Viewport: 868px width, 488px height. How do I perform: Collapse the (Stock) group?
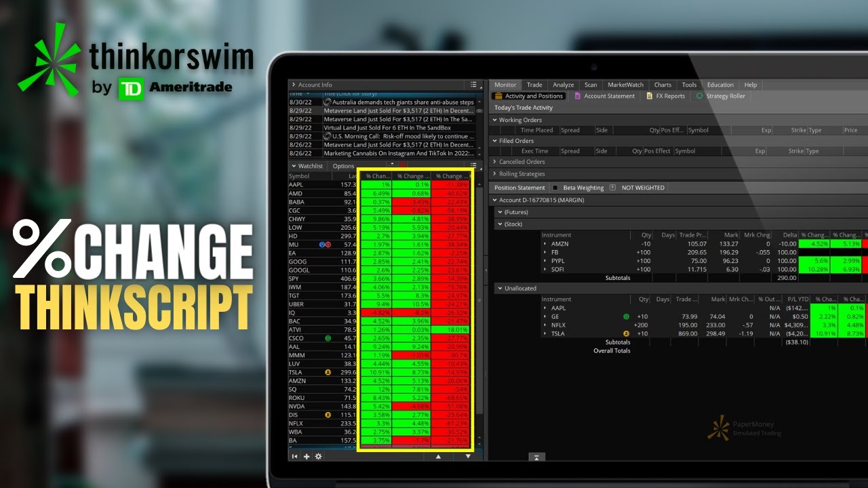pos(500,224)
